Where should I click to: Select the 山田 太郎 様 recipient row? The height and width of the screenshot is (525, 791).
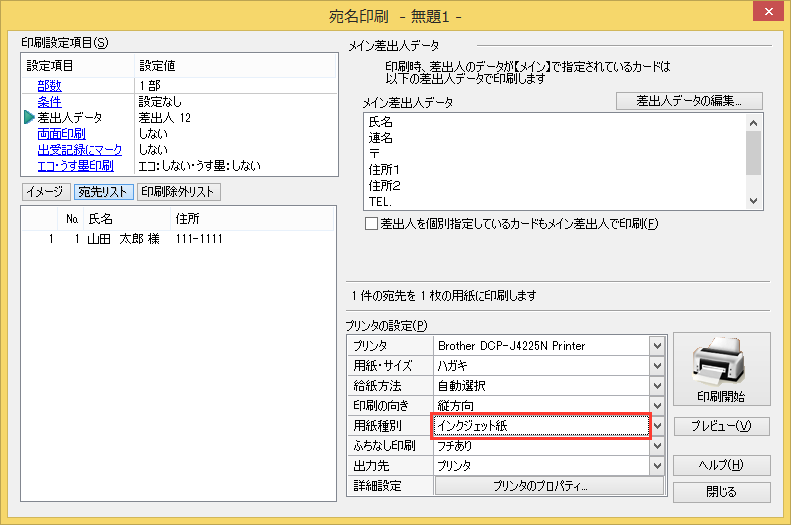click(178, 239)
